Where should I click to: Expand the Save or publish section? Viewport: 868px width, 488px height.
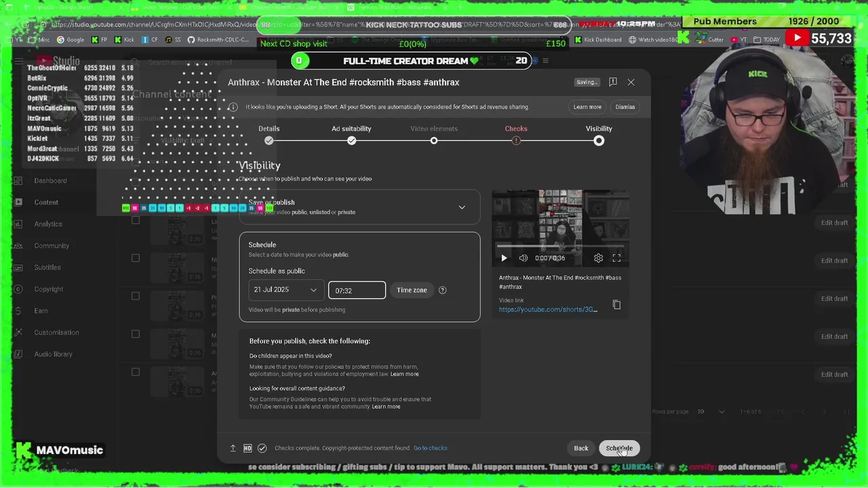[359, 207]
